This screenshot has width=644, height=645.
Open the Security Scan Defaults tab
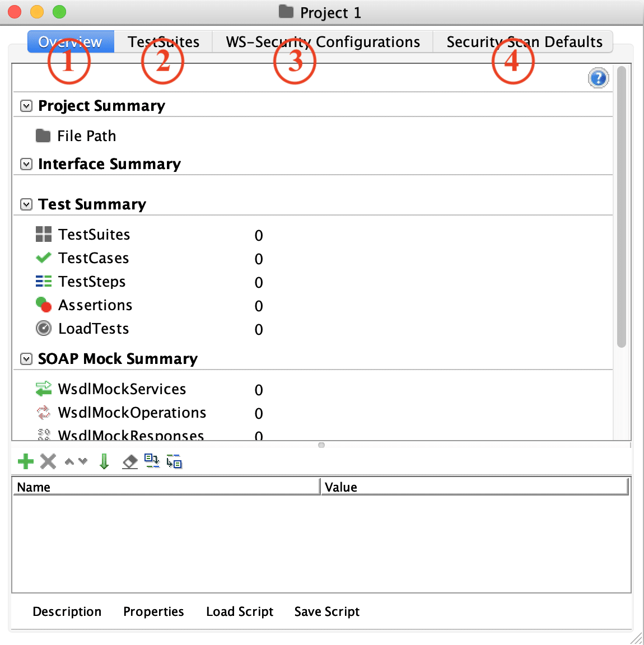point(524,41)
